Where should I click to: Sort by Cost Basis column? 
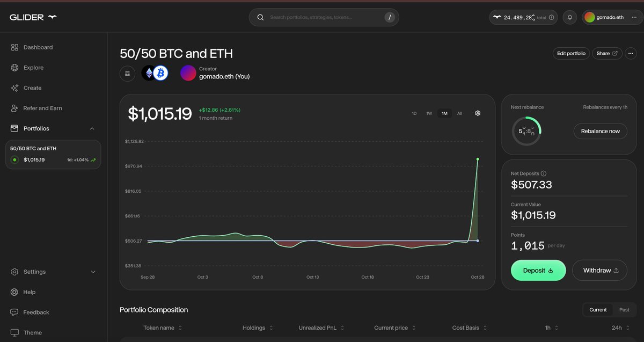(x=470, y=328)
